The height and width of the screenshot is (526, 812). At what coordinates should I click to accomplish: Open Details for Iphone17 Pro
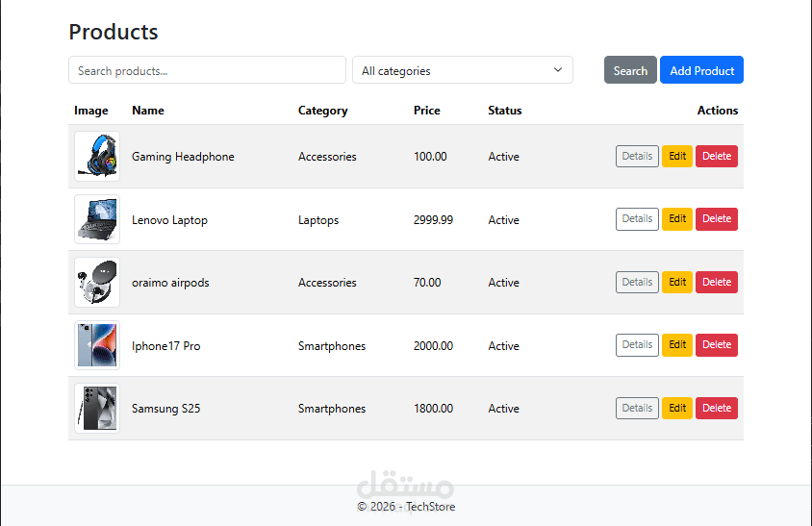click(637, 345)
